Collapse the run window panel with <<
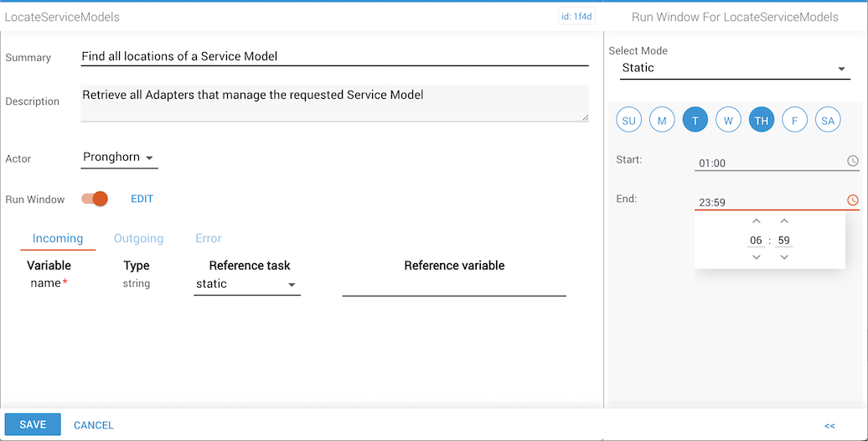The width and height of the screenshot is (868, 441). 829,425
